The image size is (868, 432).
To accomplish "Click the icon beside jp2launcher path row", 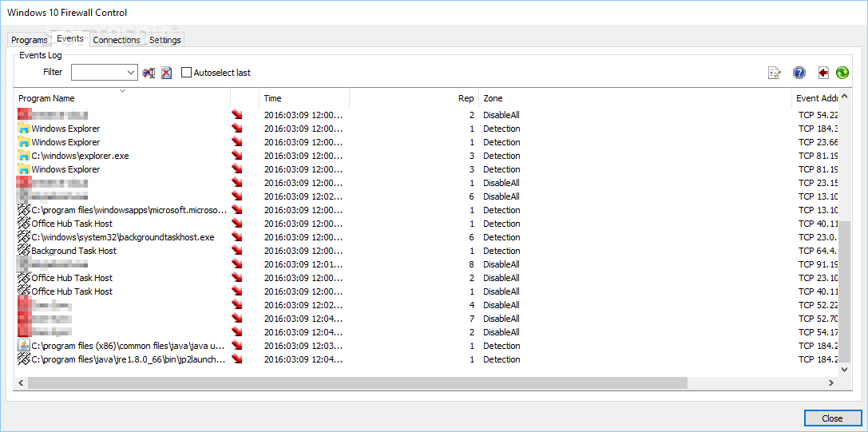I will coord(23,359).
